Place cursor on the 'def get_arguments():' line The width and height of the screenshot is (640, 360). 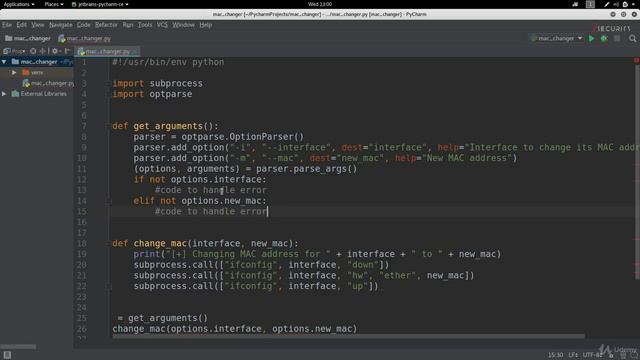[x=165, y=126]
